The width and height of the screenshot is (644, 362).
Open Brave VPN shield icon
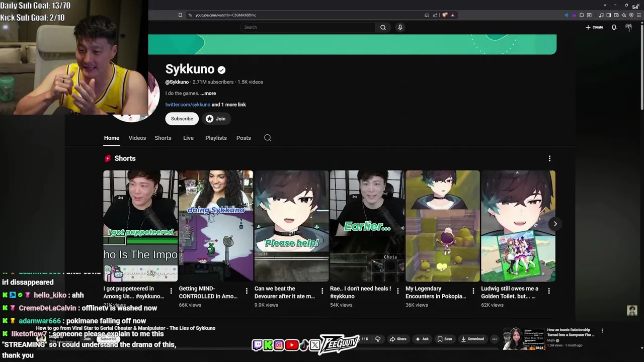click(x=631, y=15)
